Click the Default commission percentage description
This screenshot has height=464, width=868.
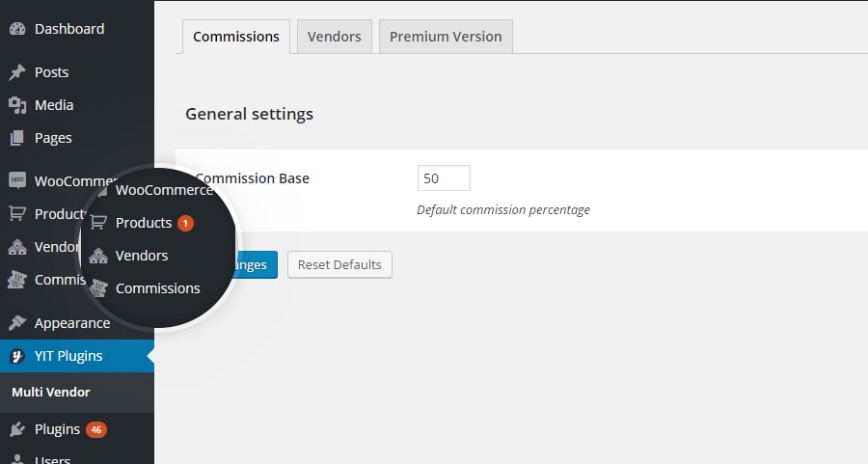(503, 210)
